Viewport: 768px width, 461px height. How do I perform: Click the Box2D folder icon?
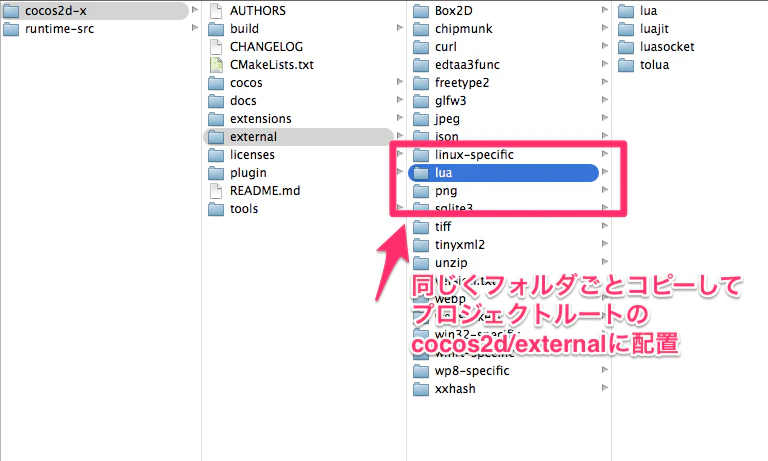(x=421, y=11)
